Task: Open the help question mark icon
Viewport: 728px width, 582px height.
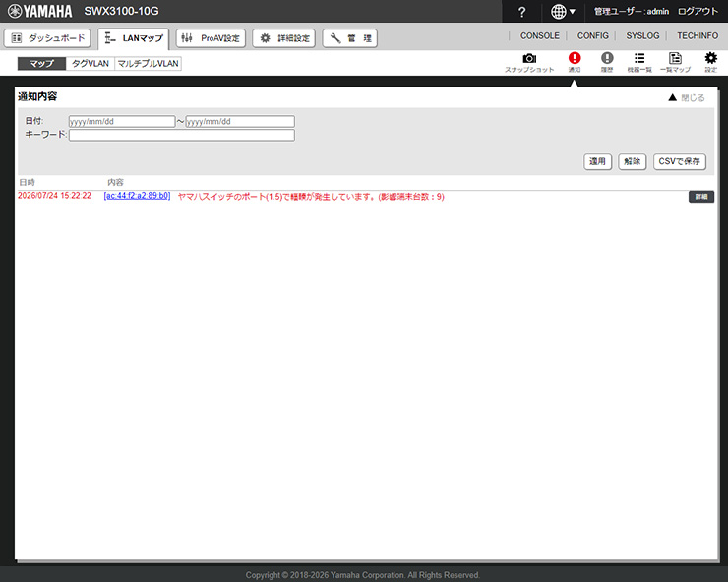Action: (x=521, y=12)
